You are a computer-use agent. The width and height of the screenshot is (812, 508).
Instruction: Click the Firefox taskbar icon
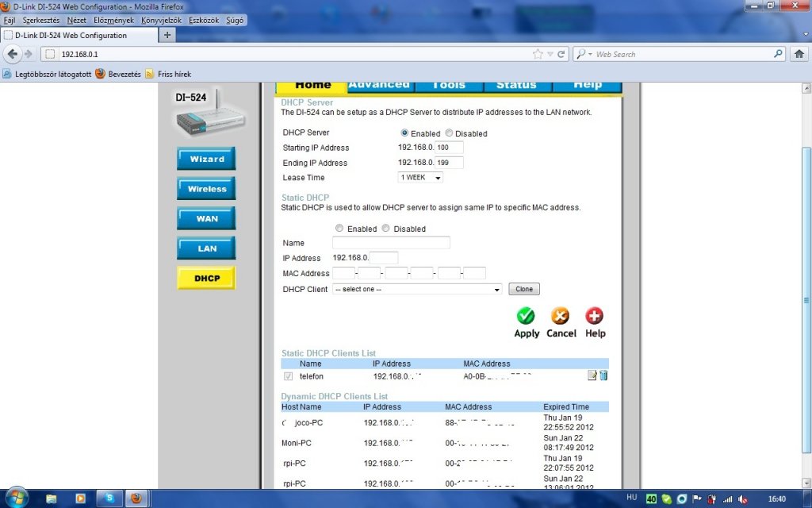click(136, 498)
